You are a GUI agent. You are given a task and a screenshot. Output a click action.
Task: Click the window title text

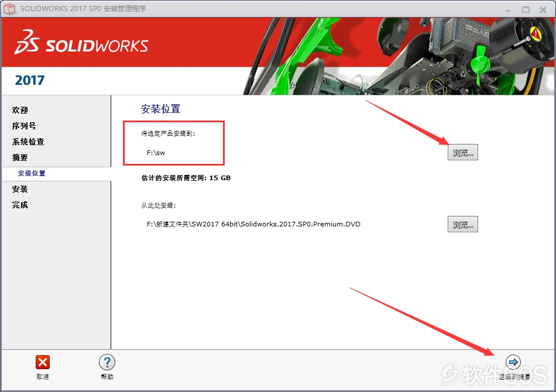coord(83,9)
